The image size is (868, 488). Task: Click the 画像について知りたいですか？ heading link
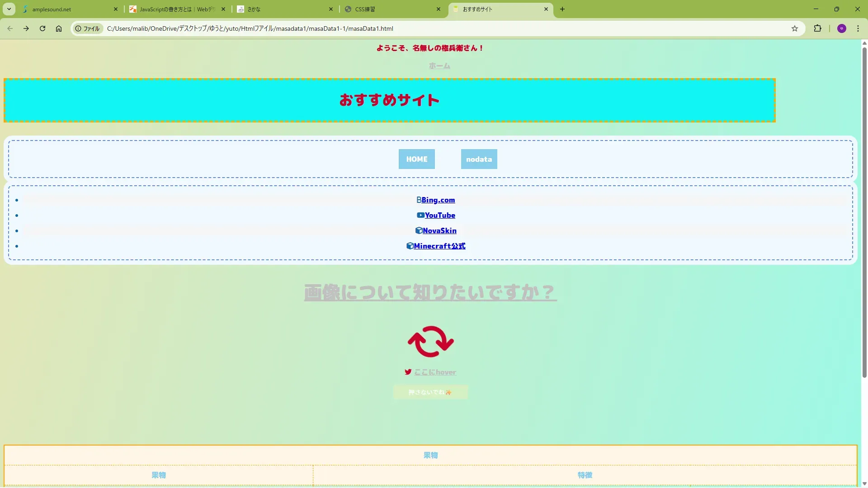(x=430, y=292)
